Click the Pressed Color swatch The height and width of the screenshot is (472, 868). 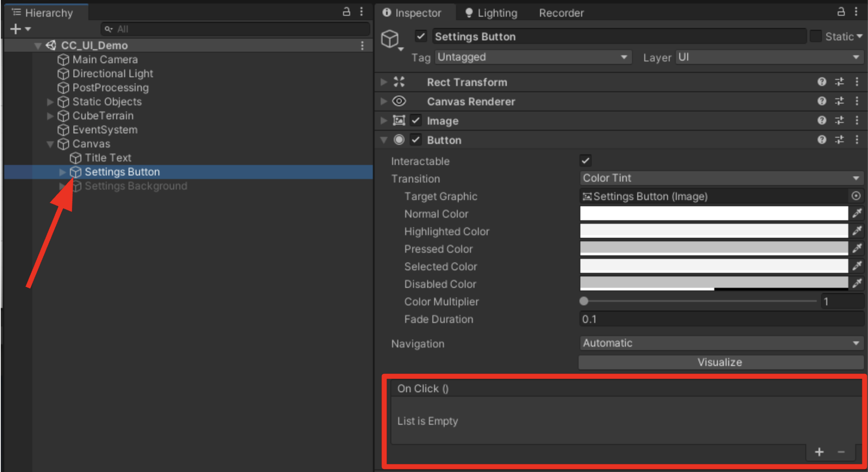714,248
